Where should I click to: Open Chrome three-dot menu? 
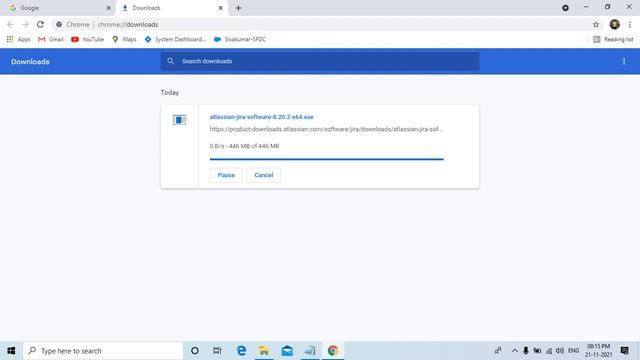point(630,24)
